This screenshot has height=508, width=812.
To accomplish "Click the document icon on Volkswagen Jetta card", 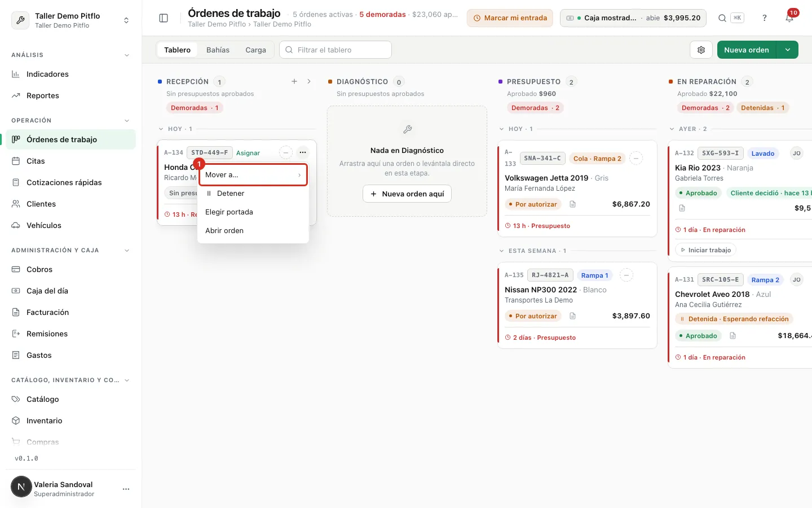I will (x=572, y=204).
